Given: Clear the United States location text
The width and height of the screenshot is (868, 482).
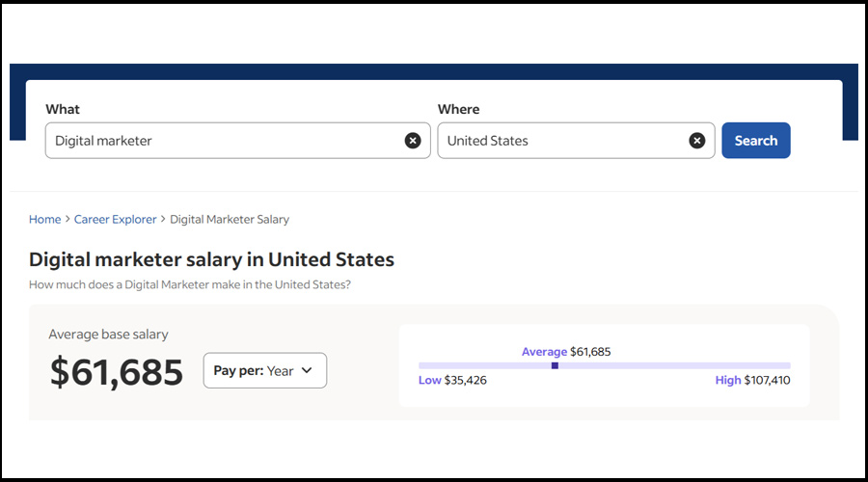Looking at the screenshot, I should pyautogui.click(x=696, y=141).
